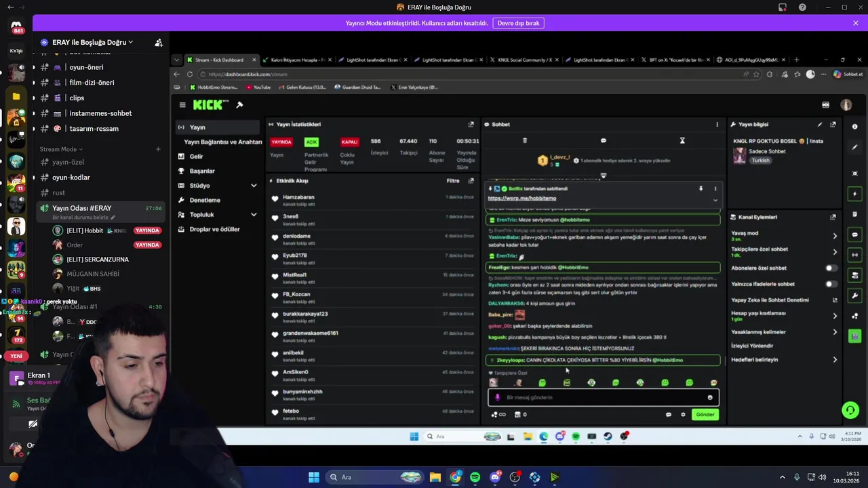The image size is (868, 488).
Task: Open Yayın Bağlantısı ve Anahtarı page
Action: click(x=222, y=142)
